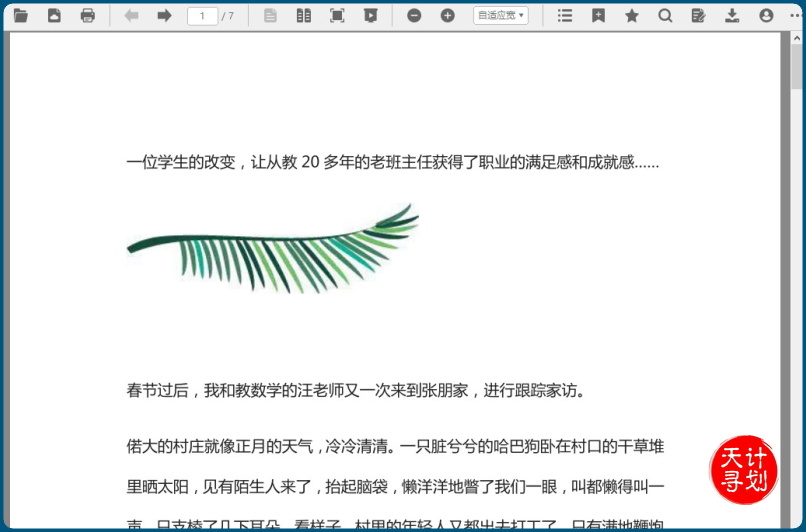This screenshot has width=806, height=532.
Task: Click the red 天计寻划 floating badge
Action: pos(743,470)
